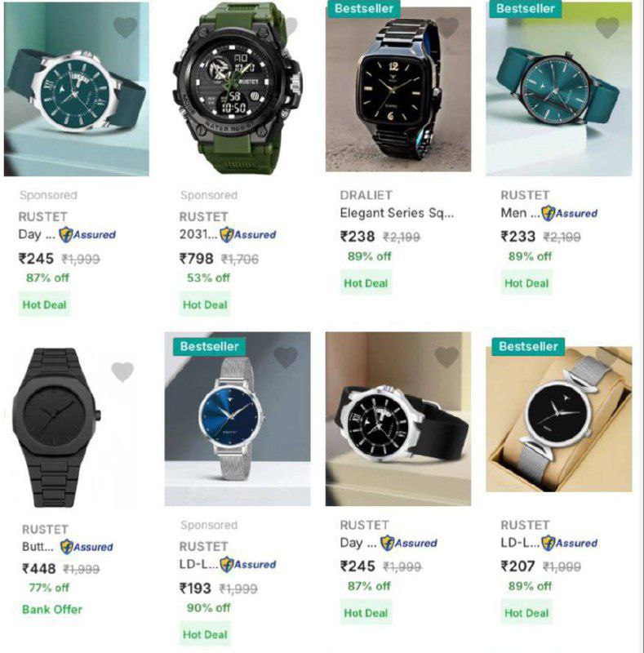Viewport: 644px width, 653px height.
Task: Open Elegant Series Sq... product title
Action: click(x=397, y=213)
